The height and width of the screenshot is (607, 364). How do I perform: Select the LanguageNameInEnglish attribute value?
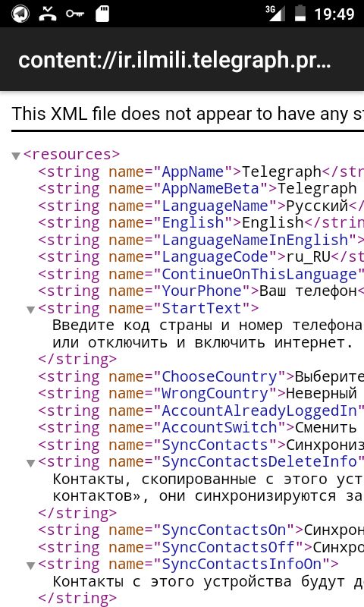click(x=255, y=240)
